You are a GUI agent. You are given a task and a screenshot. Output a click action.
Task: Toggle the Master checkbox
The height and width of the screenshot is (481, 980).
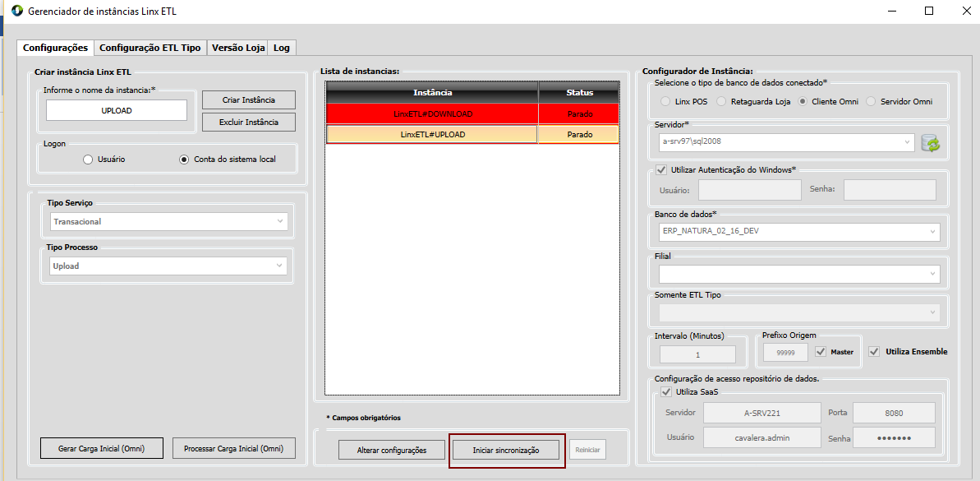point(821,352)
